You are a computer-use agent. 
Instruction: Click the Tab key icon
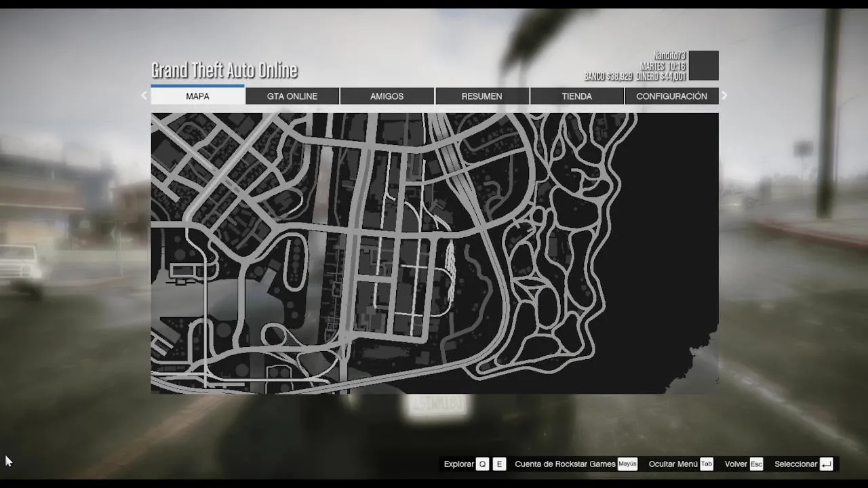tap(707, 464)
